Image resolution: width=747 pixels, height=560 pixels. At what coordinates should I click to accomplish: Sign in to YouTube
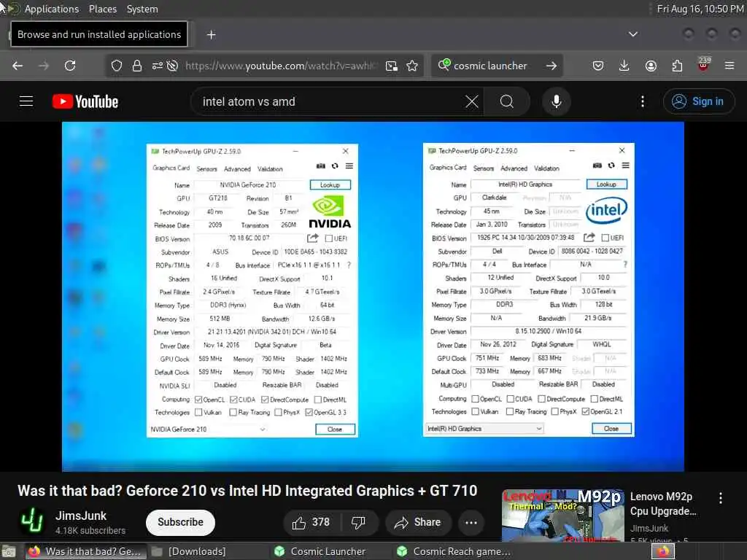pyautogui.click(x=698, y=101)
